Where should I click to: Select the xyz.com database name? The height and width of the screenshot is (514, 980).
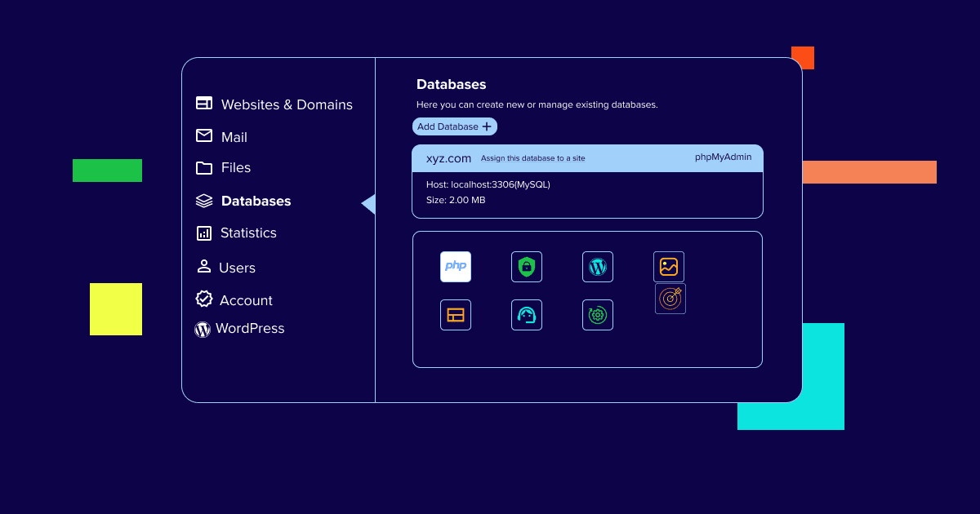pos(448,158)
